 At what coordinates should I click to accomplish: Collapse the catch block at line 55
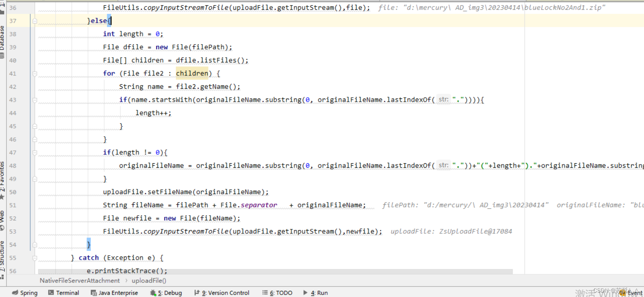coord(35,258)
